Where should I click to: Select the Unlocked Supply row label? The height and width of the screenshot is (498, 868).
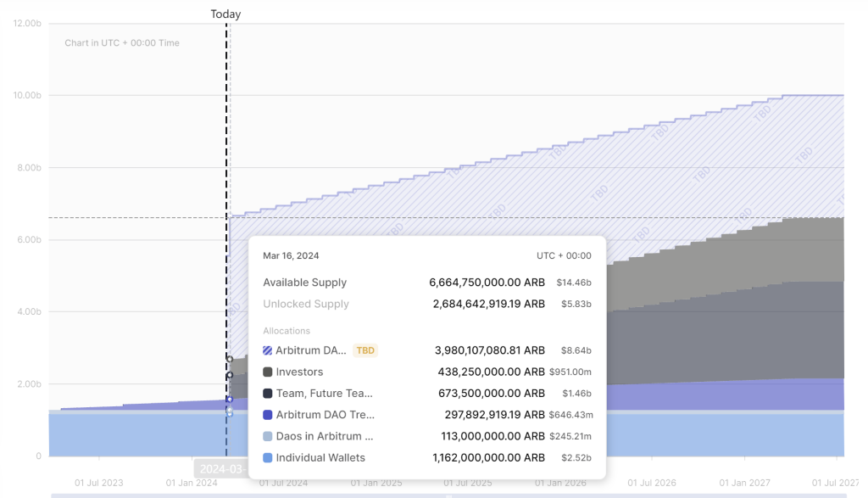click(305, 304)
